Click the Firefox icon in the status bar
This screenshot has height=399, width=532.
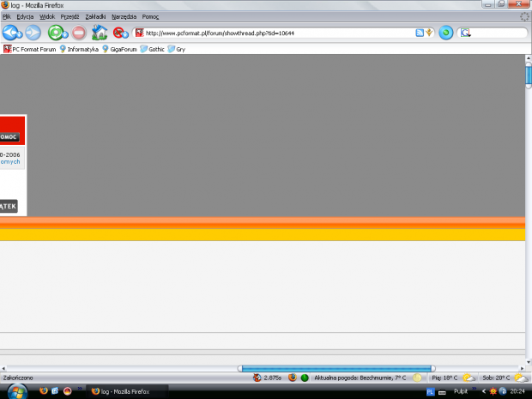292,378
